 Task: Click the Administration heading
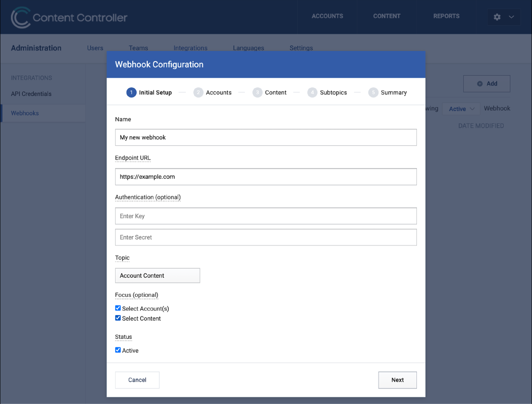pos(36,48)
